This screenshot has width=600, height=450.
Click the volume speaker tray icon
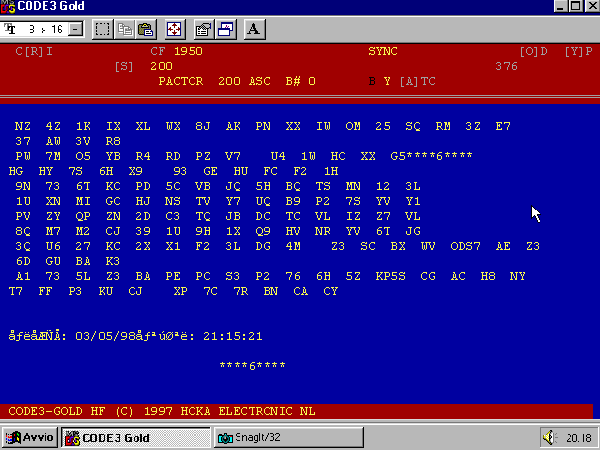550,437
